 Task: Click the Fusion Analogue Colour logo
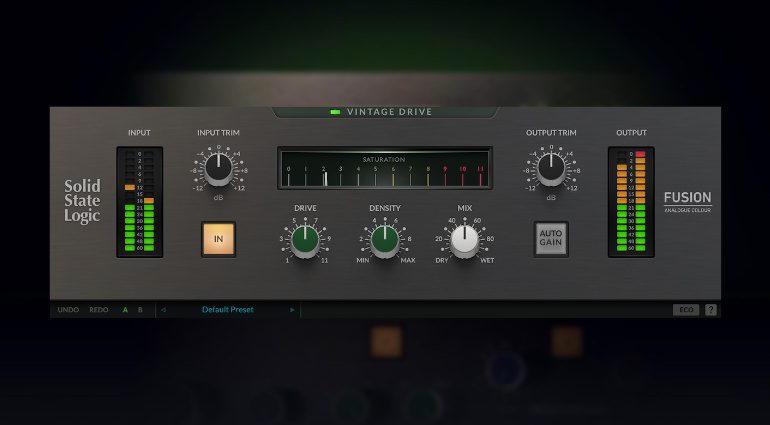point(687,200)
